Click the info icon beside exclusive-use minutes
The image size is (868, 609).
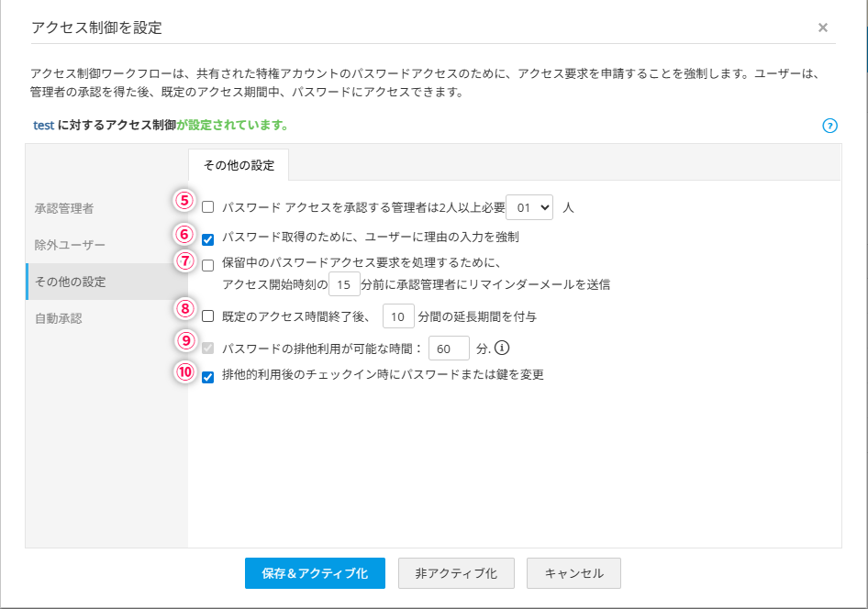click(502, 348)
